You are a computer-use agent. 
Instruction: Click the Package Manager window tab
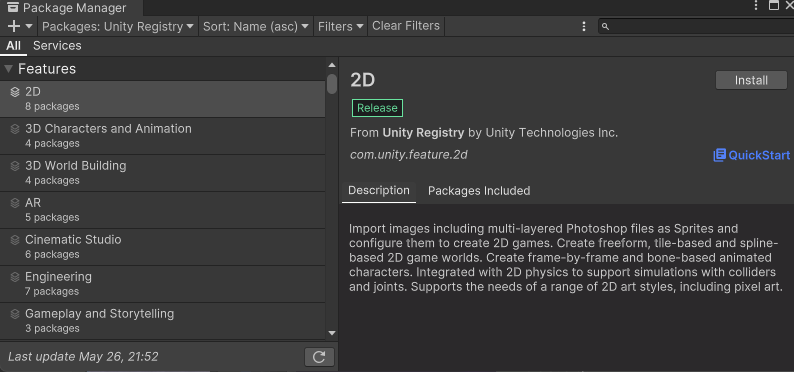pos(71,8)
